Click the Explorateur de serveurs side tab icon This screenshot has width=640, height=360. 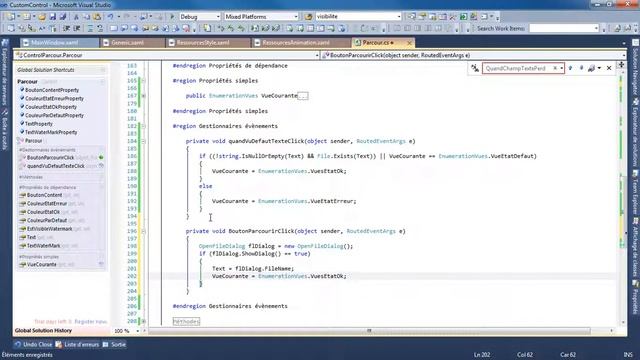click(4, 42)
